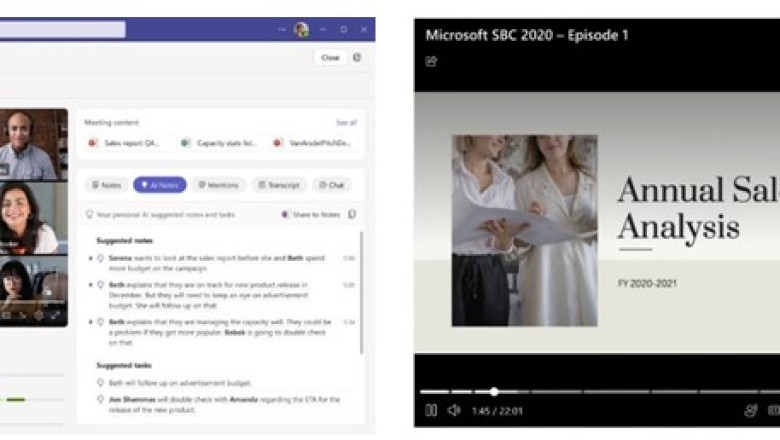Open the VanArsdelPitchDe presentation file

pyautogui.click(x=313, y=143)
